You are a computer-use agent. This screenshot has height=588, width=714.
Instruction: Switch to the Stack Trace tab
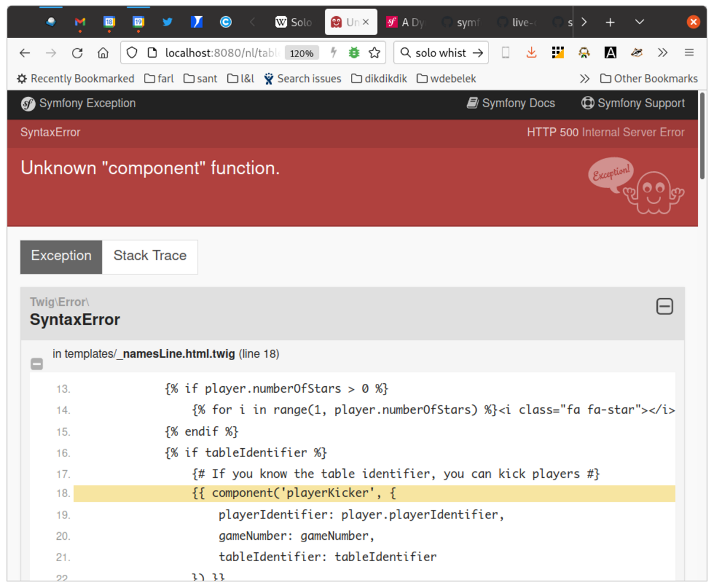tap(150, 257)
